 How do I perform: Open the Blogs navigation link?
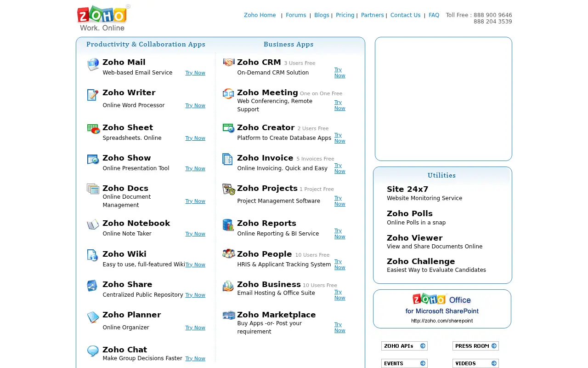click(x=322, y=15)
